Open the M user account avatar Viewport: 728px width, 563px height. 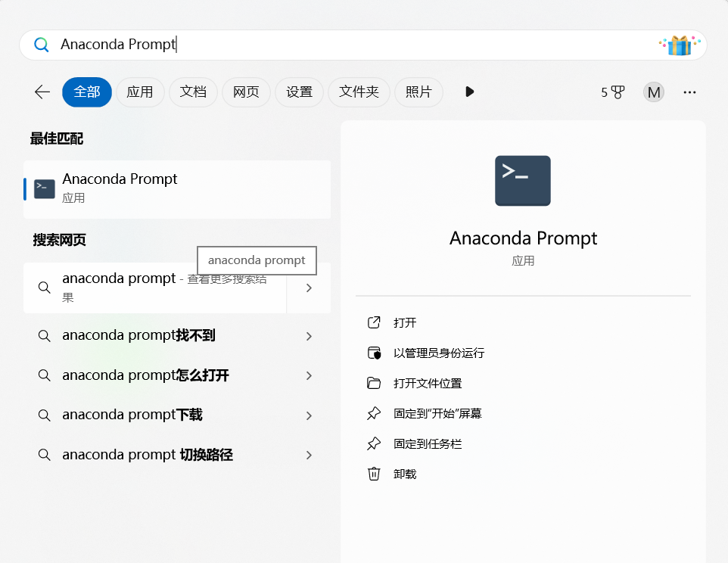click(x=654, y=92)
